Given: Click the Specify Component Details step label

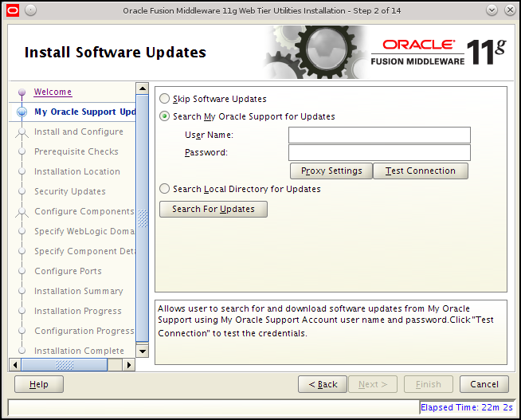Looking at the screenshot, I should [x=84, y=251].
